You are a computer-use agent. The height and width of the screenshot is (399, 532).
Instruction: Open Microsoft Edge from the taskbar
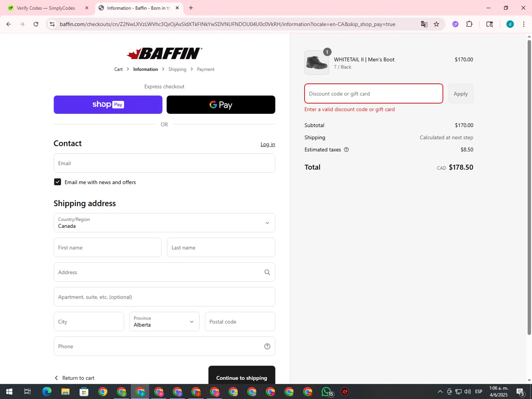click(47, 392)
